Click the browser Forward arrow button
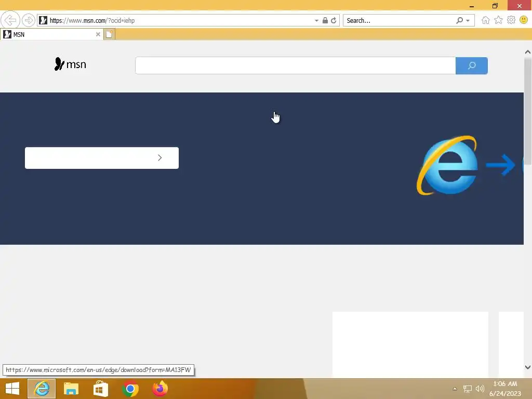This screenshot has width=532, height=399. pyautogui.click(x=29, y=20)
